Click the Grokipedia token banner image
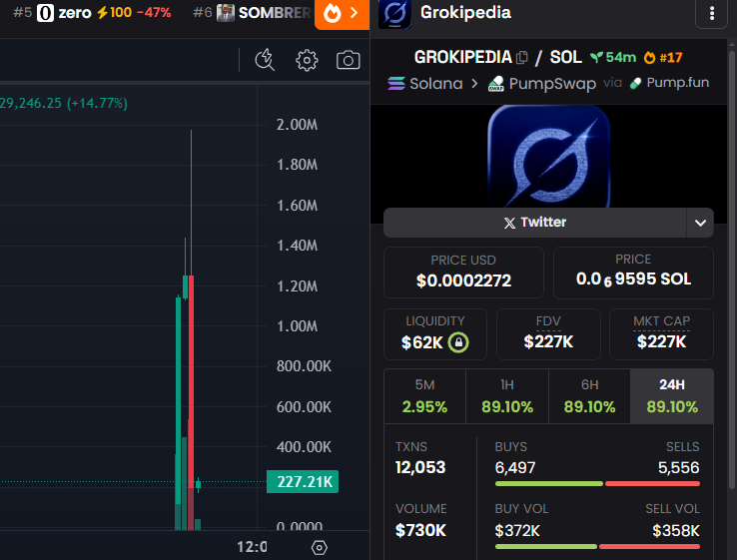Viewport: 737px width, 560px height. (x=548, y=156)
